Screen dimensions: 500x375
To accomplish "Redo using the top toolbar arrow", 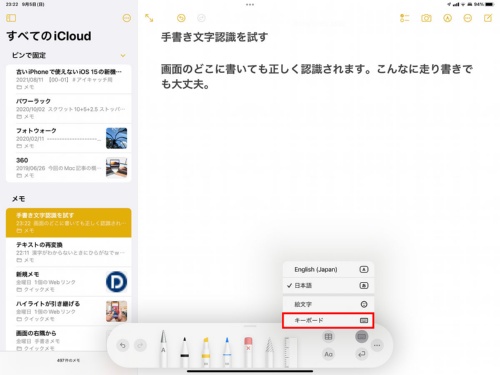I will [x=201, y=18].
